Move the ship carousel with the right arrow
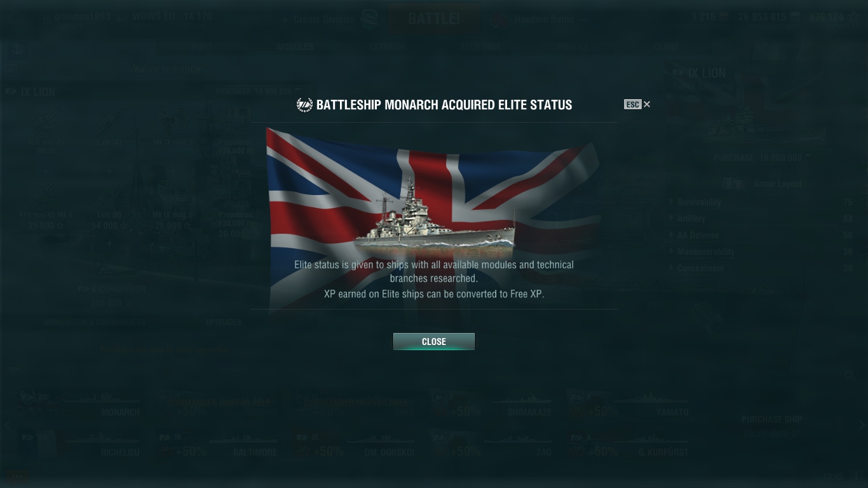This screenshot has height=488, width=868. (862, 425)
